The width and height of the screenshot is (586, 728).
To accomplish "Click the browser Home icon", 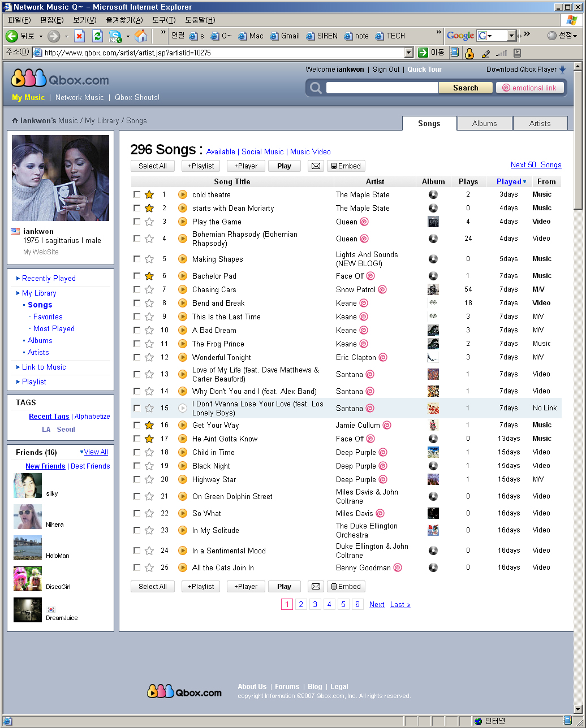I will click(x=141, y=36).
